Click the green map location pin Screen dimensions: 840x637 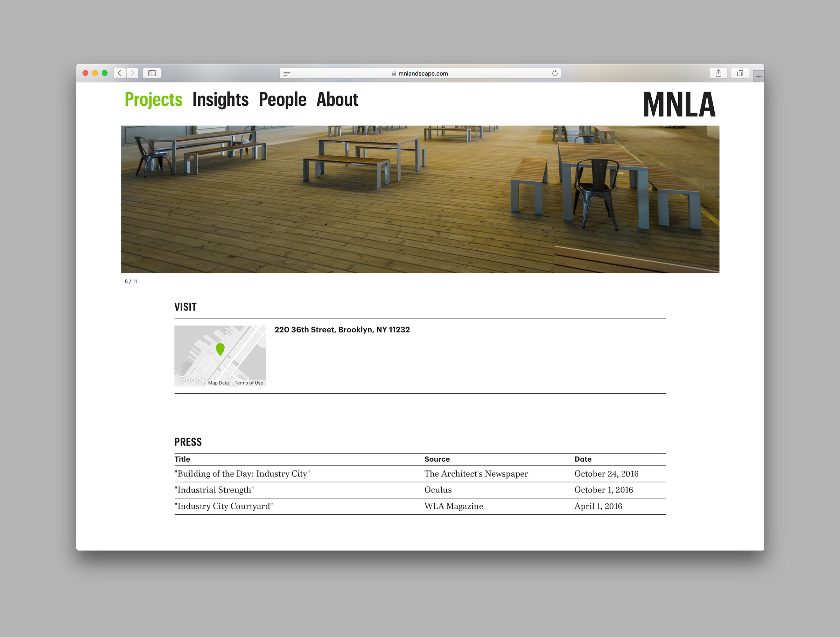(220, 348)
